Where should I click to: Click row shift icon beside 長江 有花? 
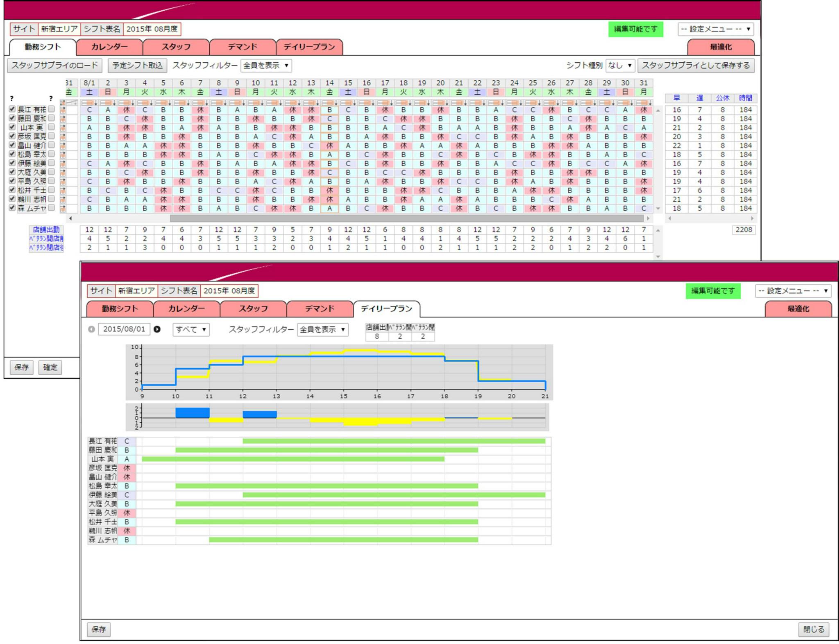point(63,110)
